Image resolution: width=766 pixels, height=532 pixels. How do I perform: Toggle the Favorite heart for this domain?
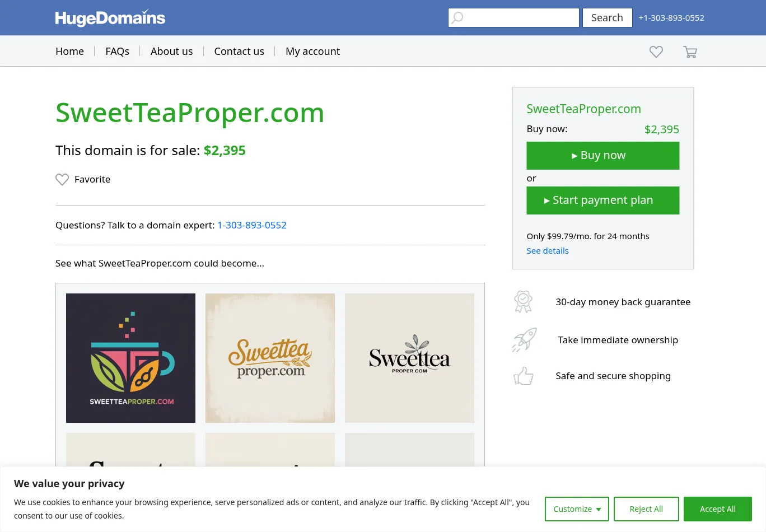coord(62,179)
